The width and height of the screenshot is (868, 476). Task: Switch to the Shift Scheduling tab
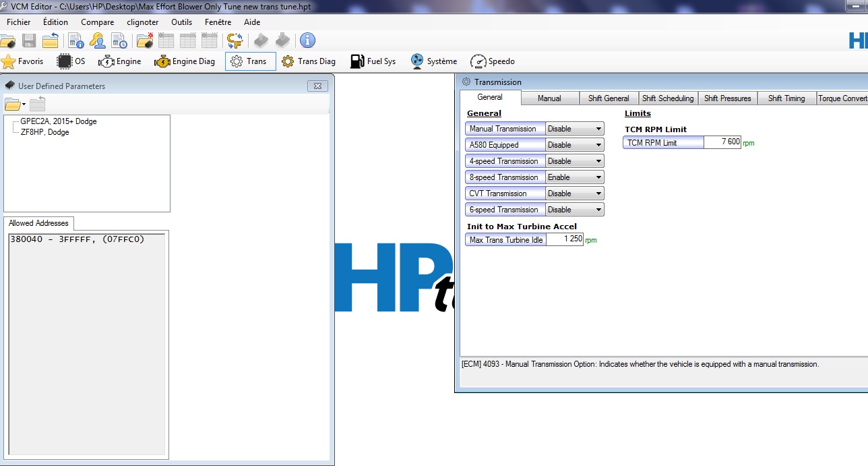pyautogui.click(x=667, y=98)
